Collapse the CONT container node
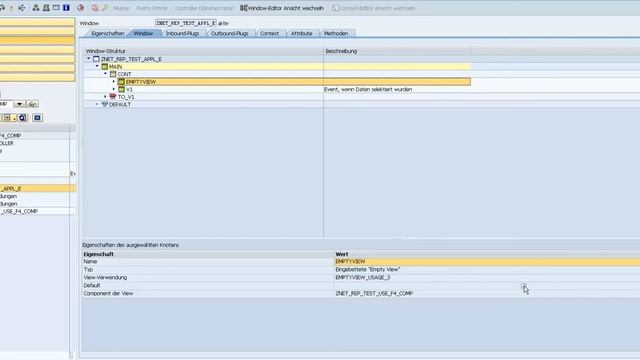Screen dimensions: 640x360 click(105, 74)
